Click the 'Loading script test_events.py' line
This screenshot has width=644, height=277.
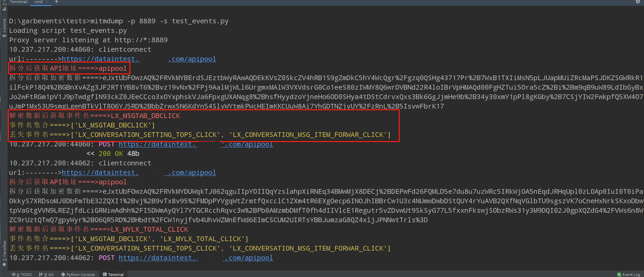[68, 30]
